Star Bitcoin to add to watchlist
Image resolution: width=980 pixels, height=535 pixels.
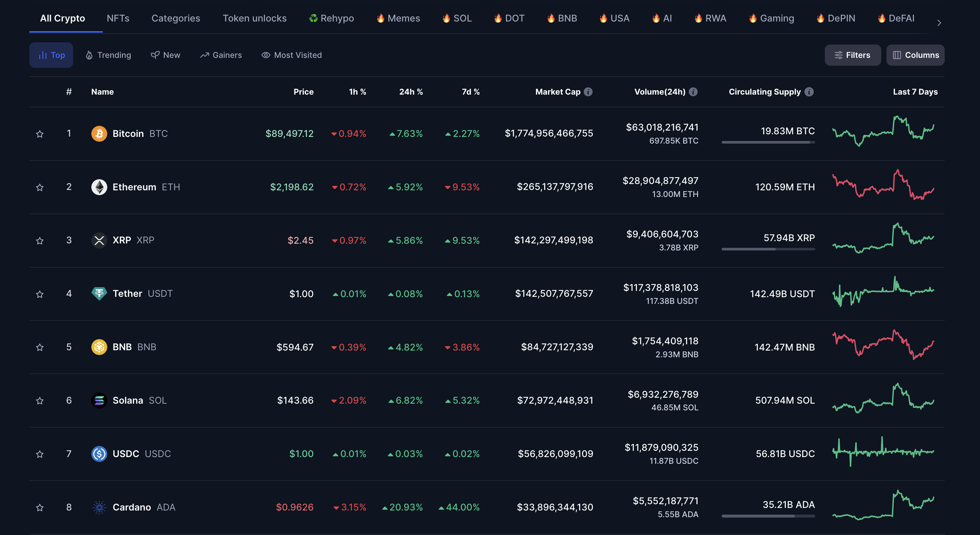click(x=40, y=134)
